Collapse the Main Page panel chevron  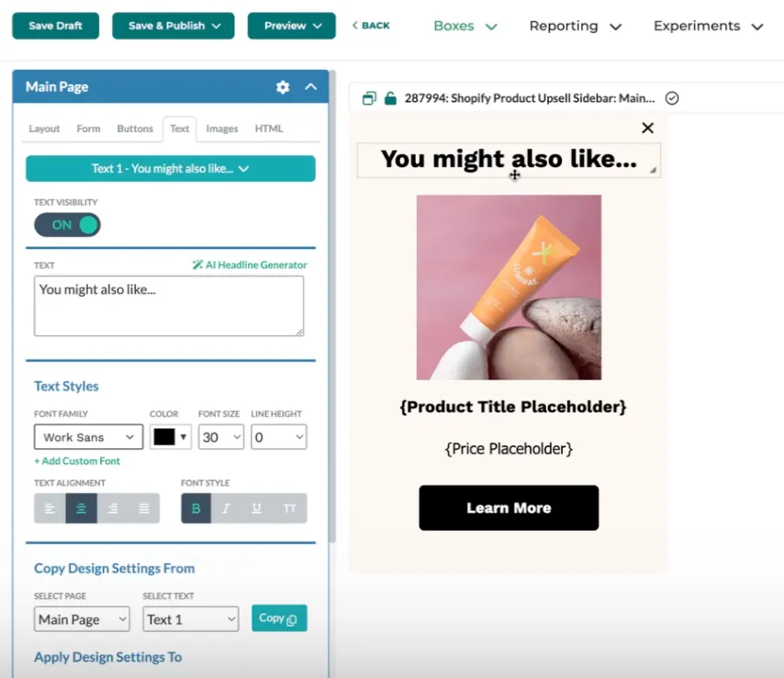pos(310,86)
